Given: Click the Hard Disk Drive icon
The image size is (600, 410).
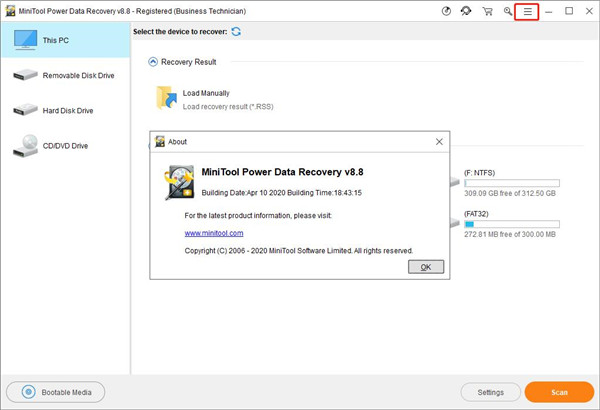Looking at the screenshot, I should [x=25, y=110].
